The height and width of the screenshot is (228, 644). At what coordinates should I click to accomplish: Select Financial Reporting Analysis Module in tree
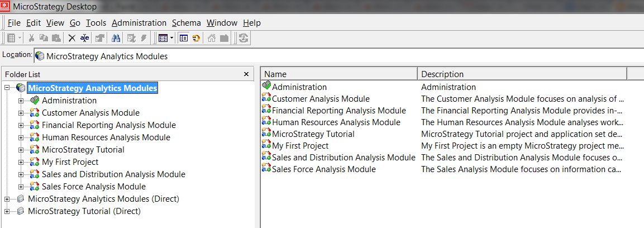[x=109, y=125]
